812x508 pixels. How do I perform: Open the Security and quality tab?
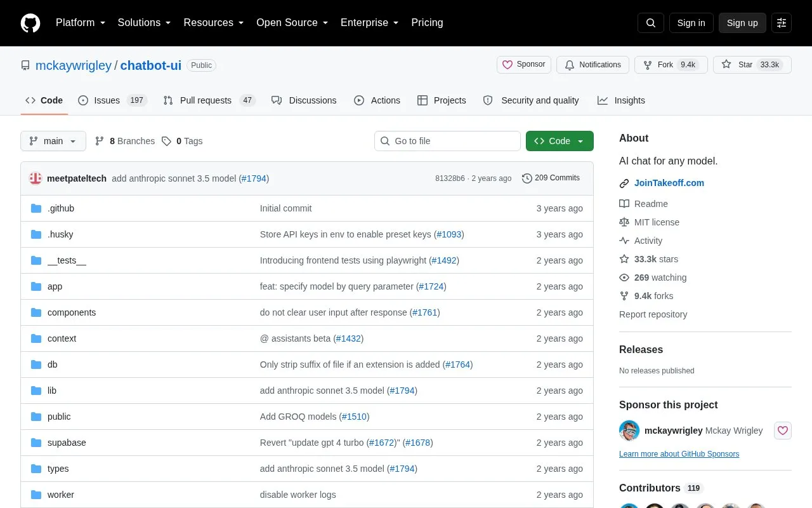point(531,100)
